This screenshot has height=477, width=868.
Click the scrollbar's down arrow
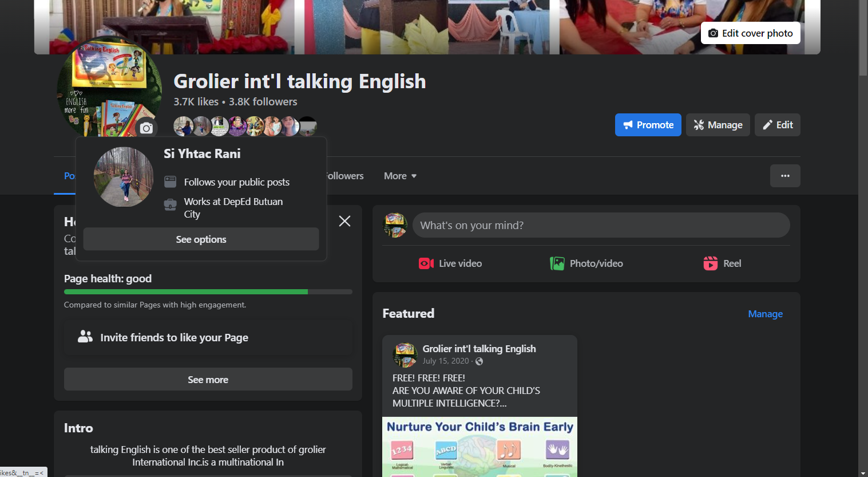pyautogui.click(x=863, y=472)
